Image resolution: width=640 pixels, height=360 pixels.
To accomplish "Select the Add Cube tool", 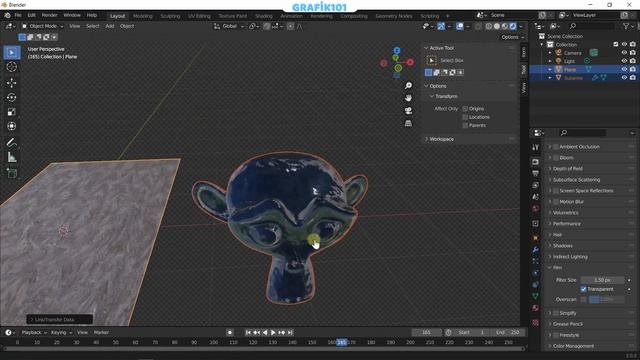I will [11, 173].
